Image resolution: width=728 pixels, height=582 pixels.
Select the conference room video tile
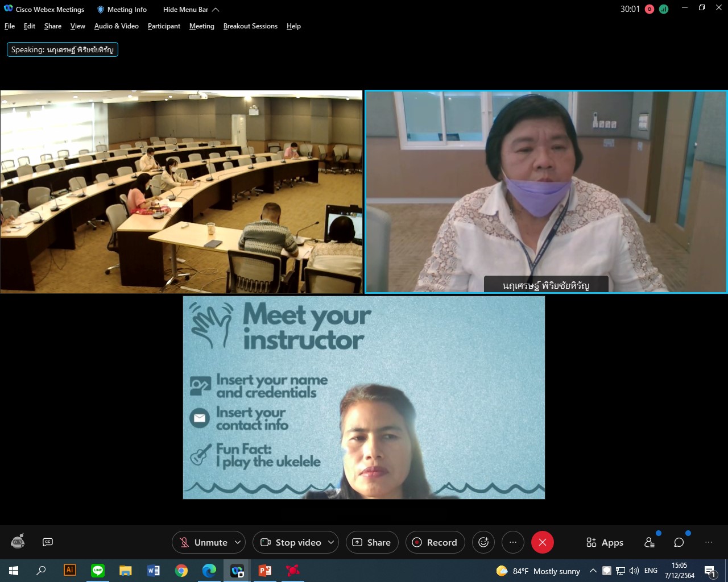[x=181, y=192]
